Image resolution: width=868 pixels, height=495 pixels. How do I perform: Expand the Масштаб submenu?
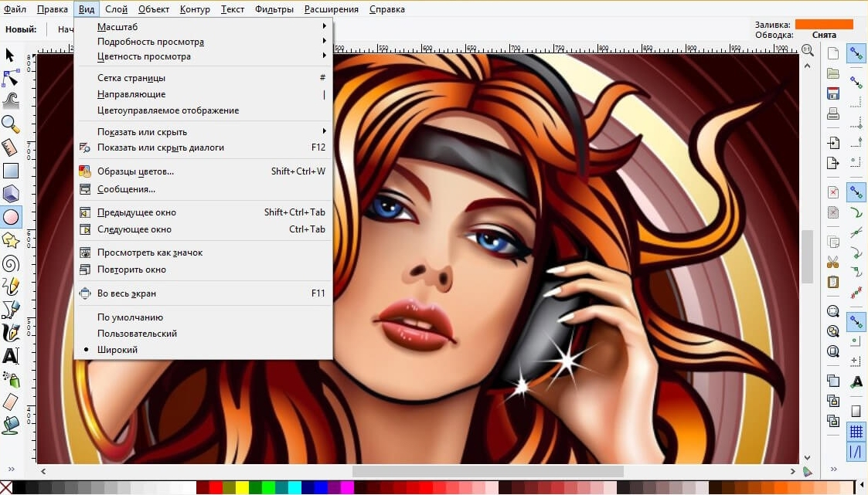click(203, 26)
